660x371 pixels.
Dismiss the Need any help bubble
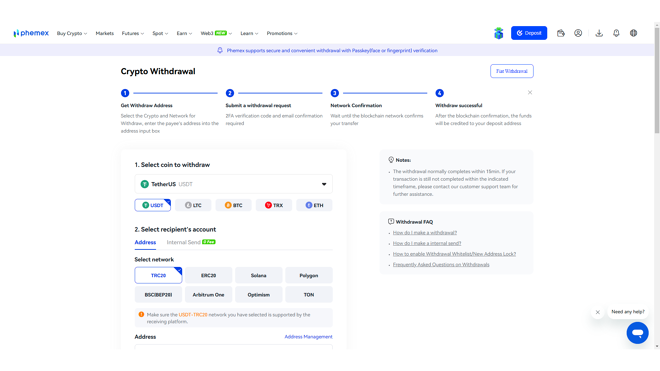point(597,312)
